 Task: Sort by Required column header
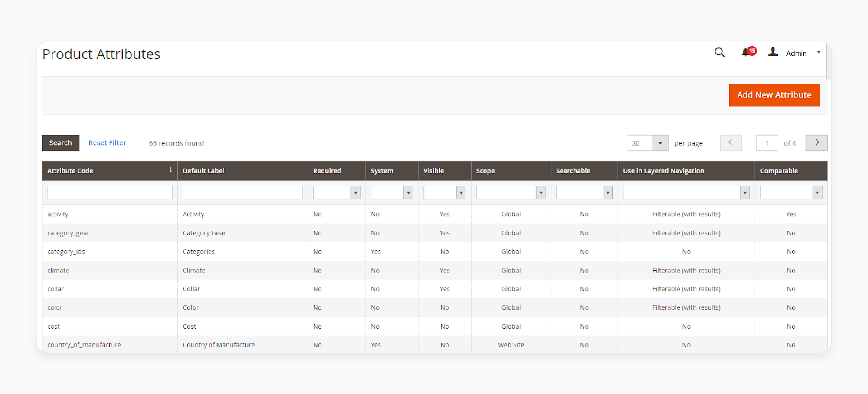(336, 171)
